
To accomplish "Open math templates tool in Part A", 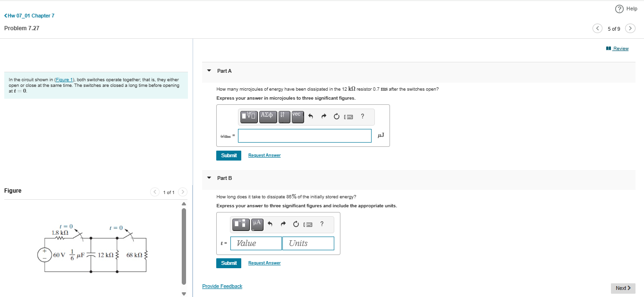I will (248, 117).
